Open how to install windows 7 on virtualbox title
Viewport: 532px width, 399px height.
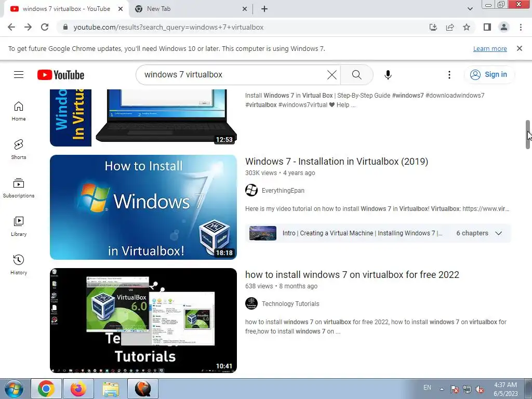352,275
